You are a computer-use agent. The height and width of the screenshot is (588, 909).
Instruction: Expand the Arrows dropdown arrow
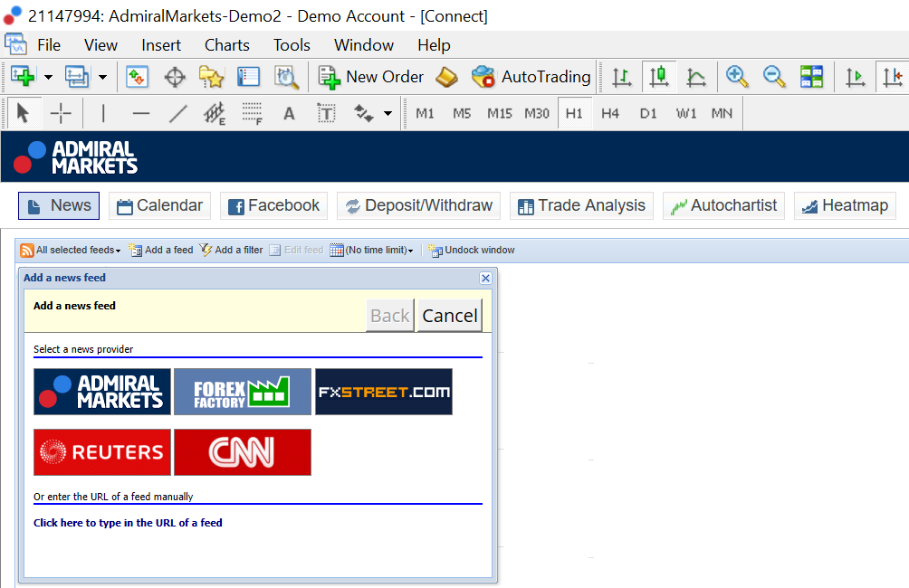[388, 114]
